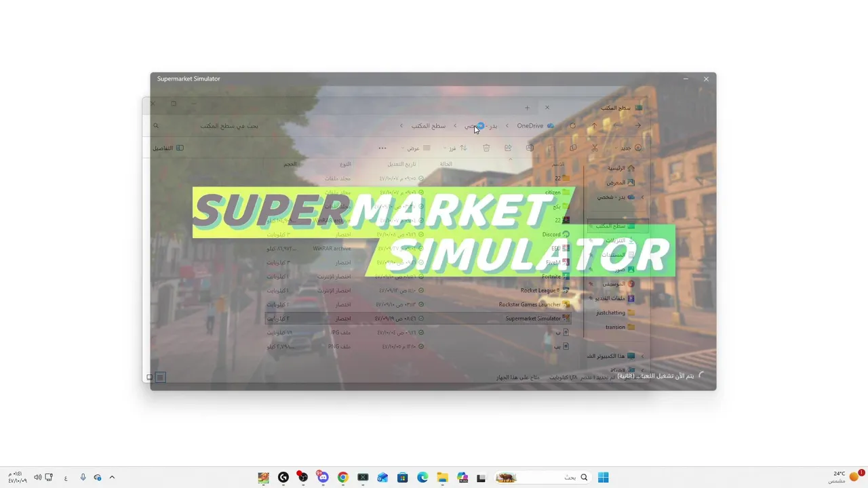Click the سطح المكتب breadcrumb in address bar

pyautogui.click(x=429, y=125)
